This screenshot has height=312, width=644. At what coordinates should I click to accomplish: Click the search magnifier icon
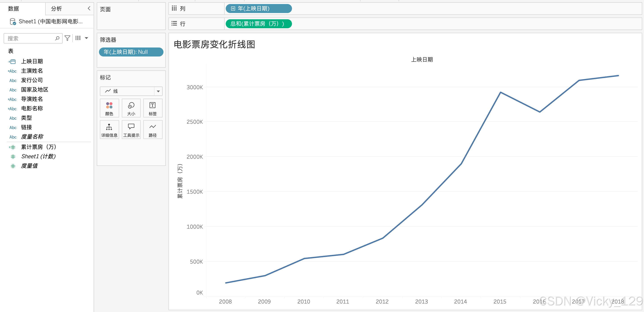click(57, 38)
